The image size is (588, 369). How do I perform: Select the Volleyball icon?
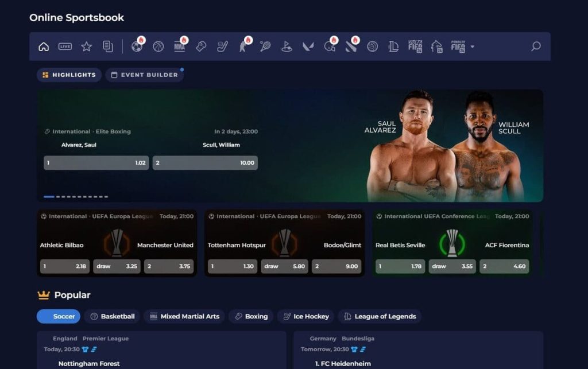click(372, 46)
